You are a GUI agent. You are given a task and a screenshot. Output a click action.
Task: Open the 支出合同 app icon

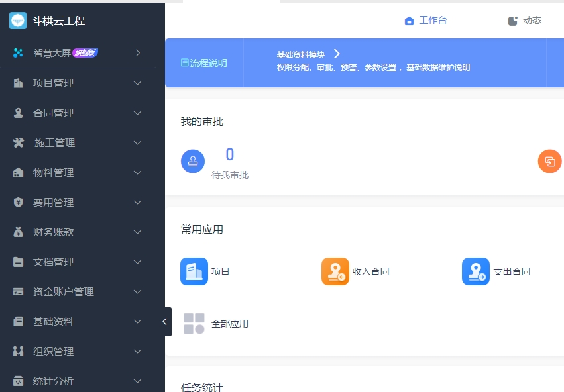click(x=475, y=271)
